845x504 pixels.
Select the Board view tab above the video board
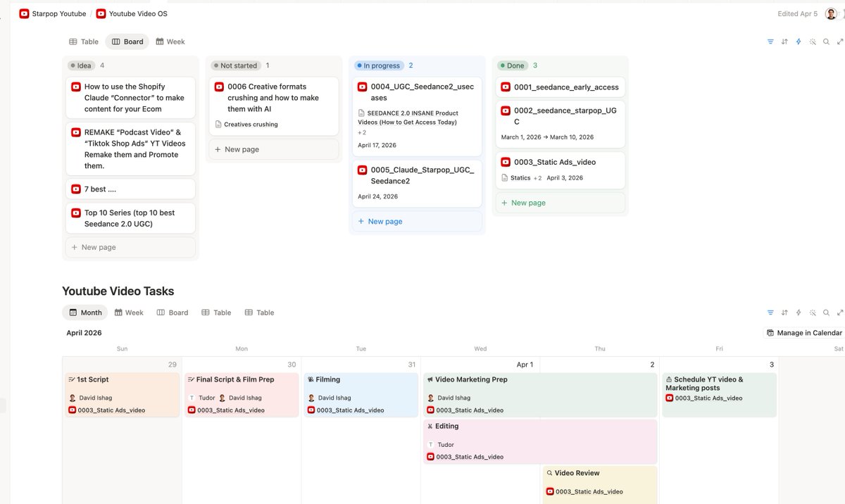[x=127, y=42]
